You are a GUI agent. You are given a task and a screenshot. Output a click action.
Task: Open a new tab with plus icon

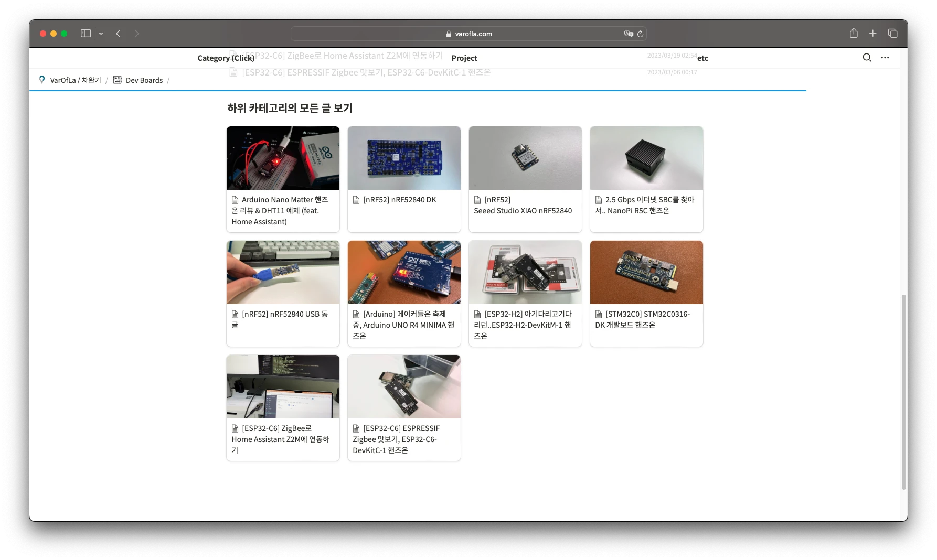coord(873,33)
